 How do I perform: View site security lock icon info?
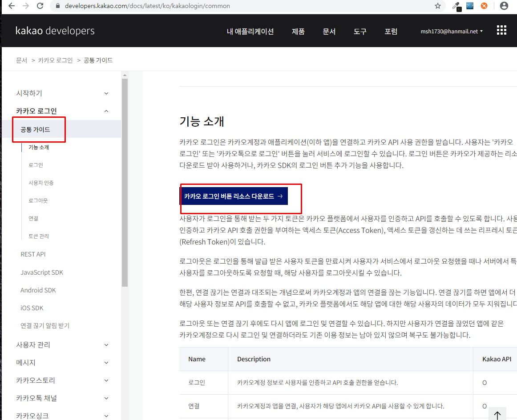(x=58, y=6)
